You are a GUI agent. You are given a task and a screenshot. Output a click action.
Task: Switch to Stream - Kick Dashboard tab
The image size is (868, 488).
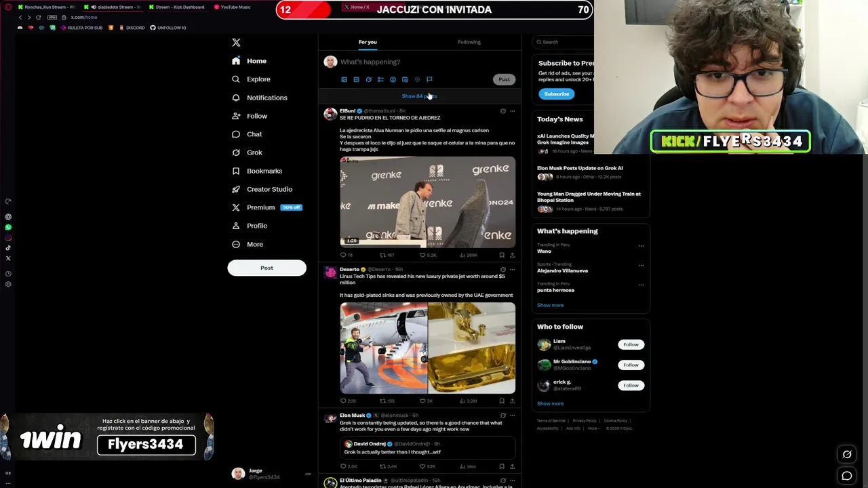[x=177, y=7]
